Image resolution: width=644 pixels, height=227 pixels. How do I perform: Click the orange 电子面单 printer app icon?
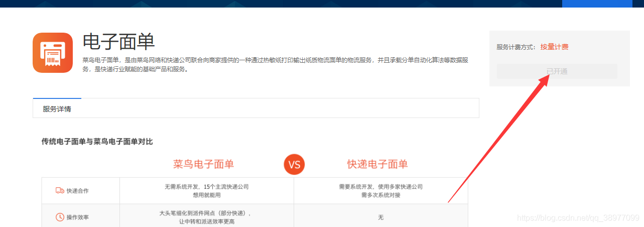[53, 53]
